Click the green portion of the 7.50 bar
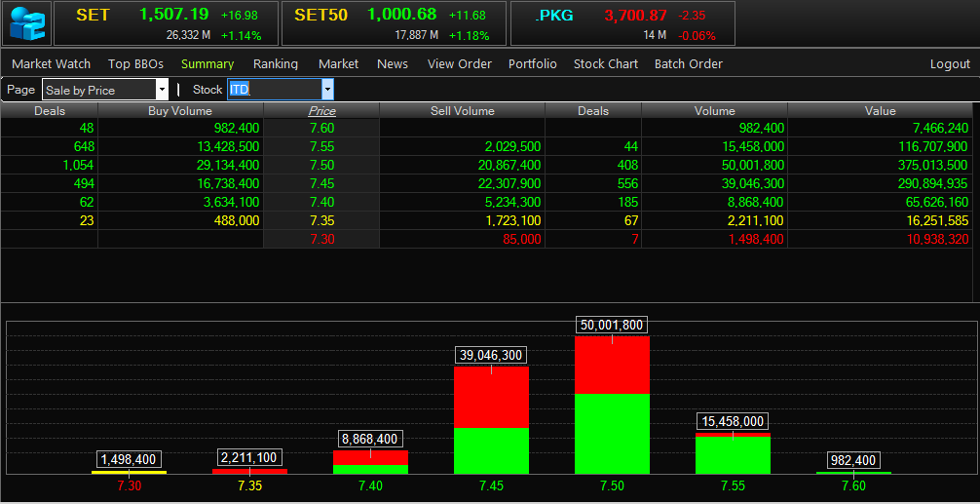 click(x=612, y=434)
